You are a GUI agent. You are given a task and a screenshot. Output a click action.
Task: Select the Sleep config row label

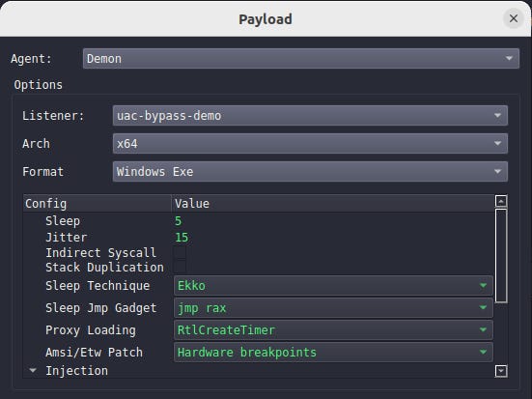coord(63,221)
